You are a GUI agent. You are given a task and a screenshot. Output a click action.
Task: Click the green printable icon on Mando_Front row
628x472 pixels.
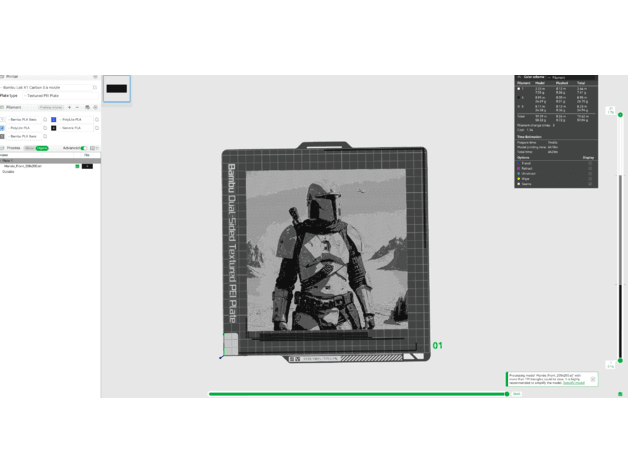click(x=77, y=166)
